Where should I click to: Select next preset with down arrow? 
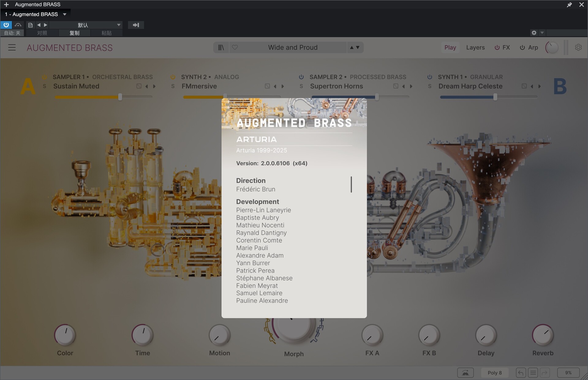pyautogui.click(x=358, y=47)
